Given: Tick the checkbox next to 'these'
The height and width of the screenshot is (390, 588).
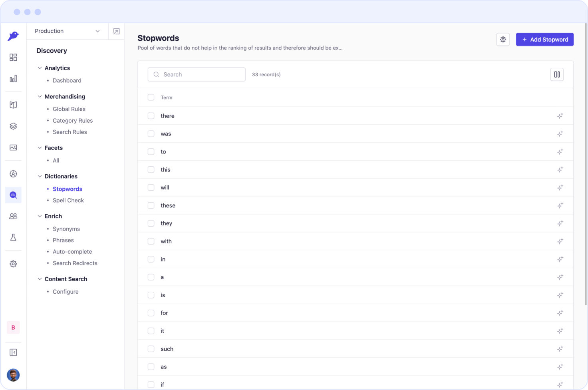Looking at the screenshot, I should (151, 205).
